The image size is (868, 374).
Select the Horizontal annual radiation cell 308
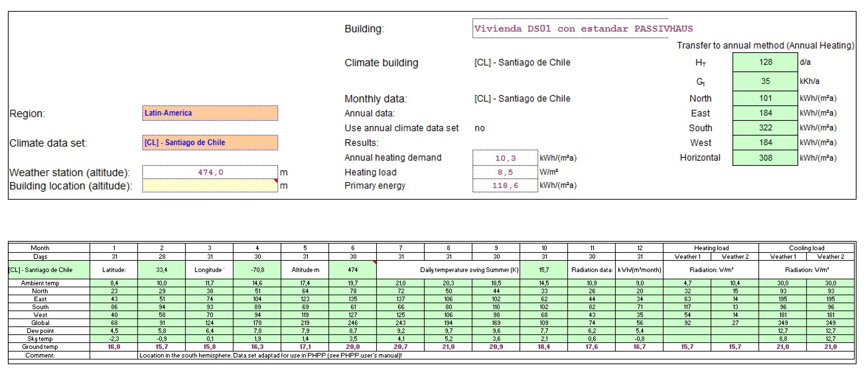[x=765, y=158]
